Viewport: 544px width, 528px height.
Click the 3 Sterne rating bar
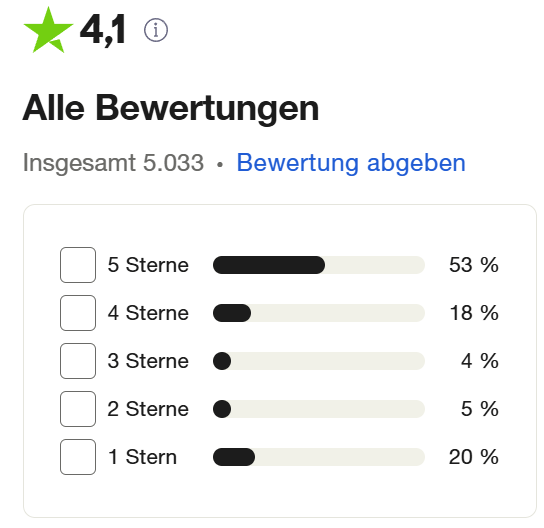tap(319, 361)
